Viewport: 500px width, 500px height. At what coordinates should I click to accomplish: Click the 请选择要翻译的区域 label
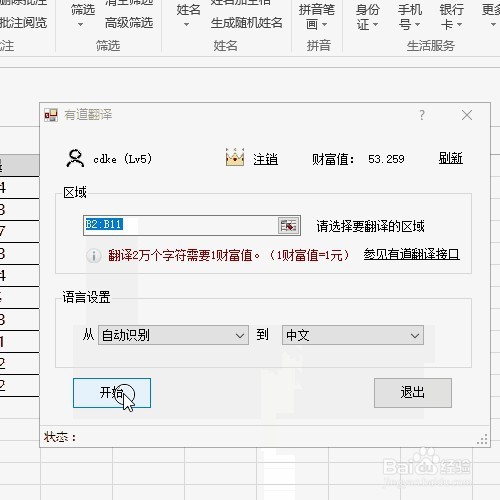coord(370,226)
